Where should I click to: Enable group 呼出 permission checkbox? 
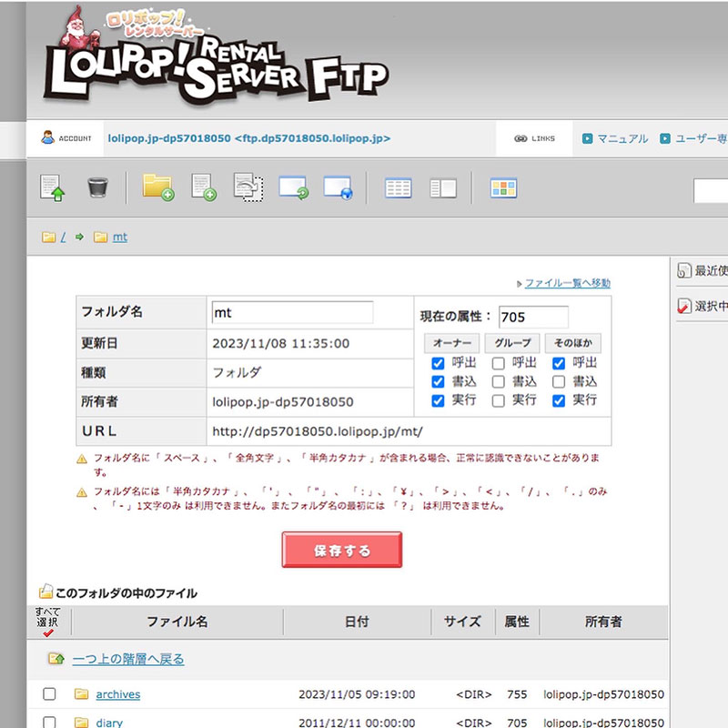[x=498, y=364]
